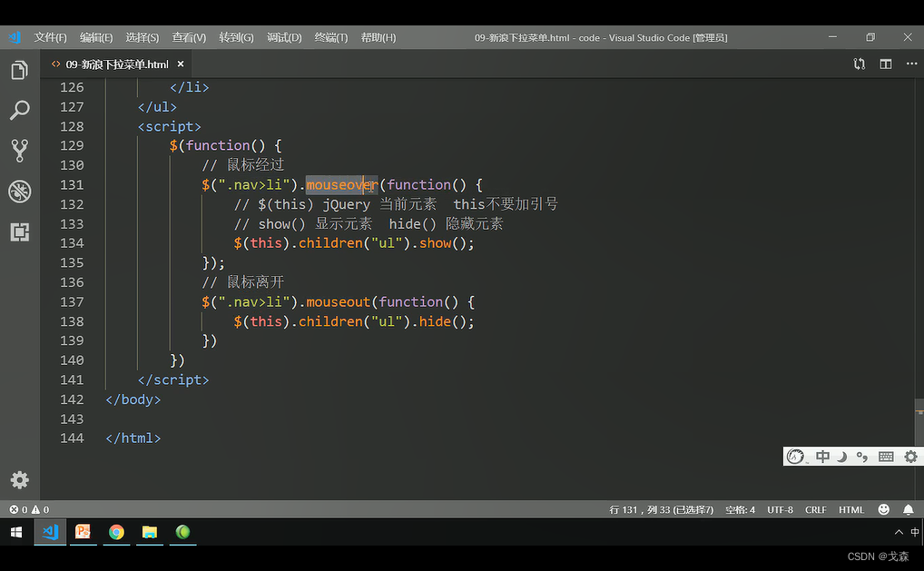This screenshot has width=924, height=571.
Task: Close the 09-新浪下拉菜单.html tab
Action: click(181, 64)
